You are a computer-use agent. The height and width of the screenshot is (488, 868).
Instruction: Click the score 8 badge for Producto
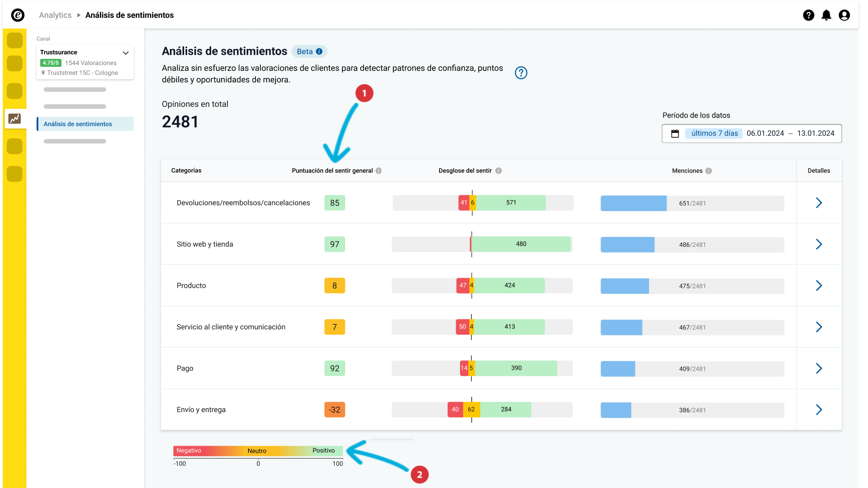coord(334,286)
